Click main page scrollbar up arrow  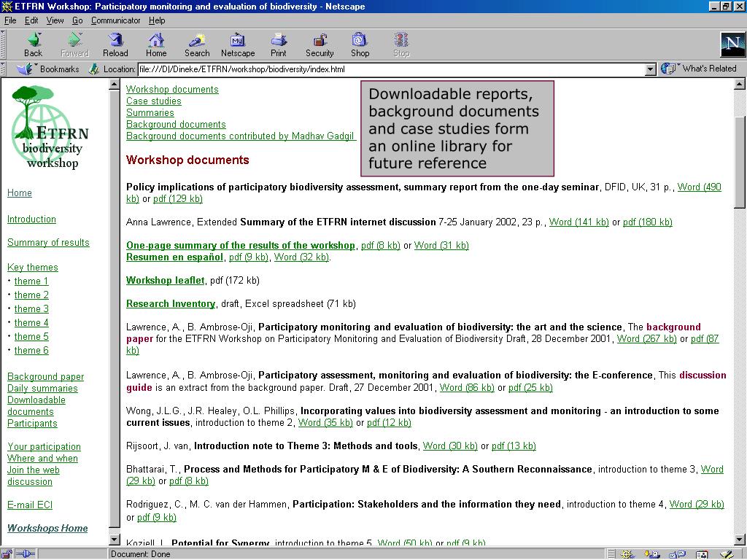740,85
